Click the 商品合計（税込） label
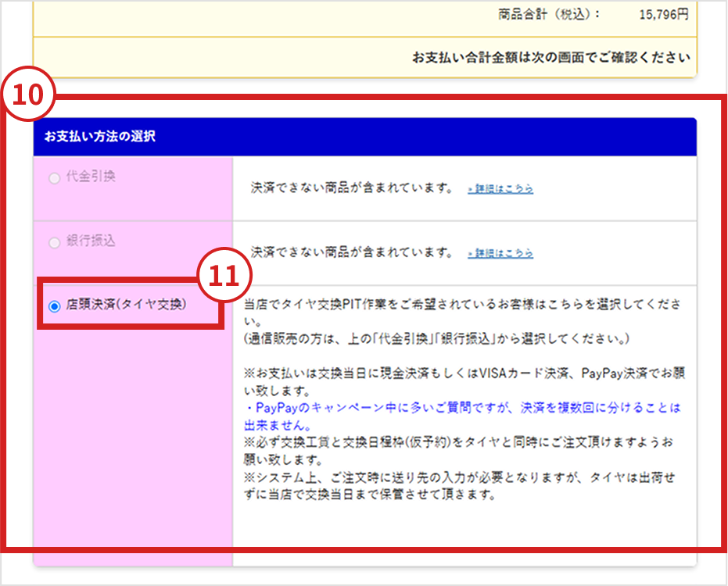Image resolution: width=728 pixels, height=586 pixels. tap(549, 14)
